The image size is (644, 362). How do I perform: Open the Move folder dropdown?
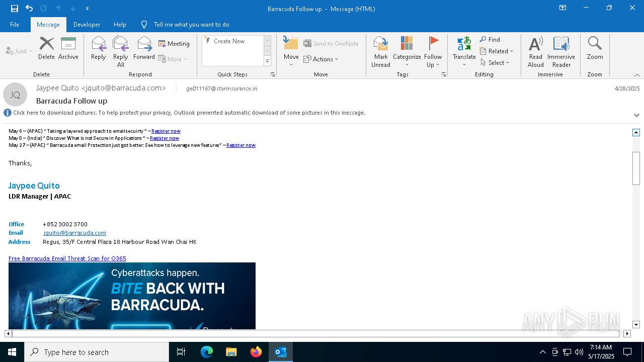coord(291,51)
